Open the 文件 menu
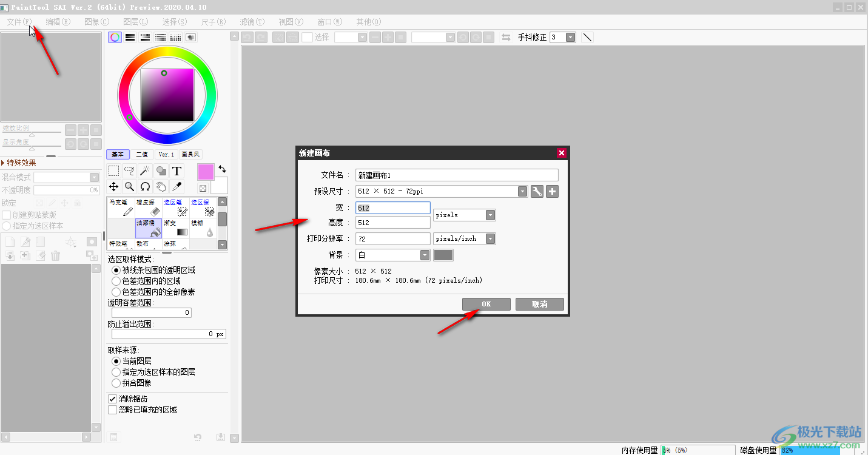Image resolution: width=868 pixels, height=455 pixels. coord(19,22)
